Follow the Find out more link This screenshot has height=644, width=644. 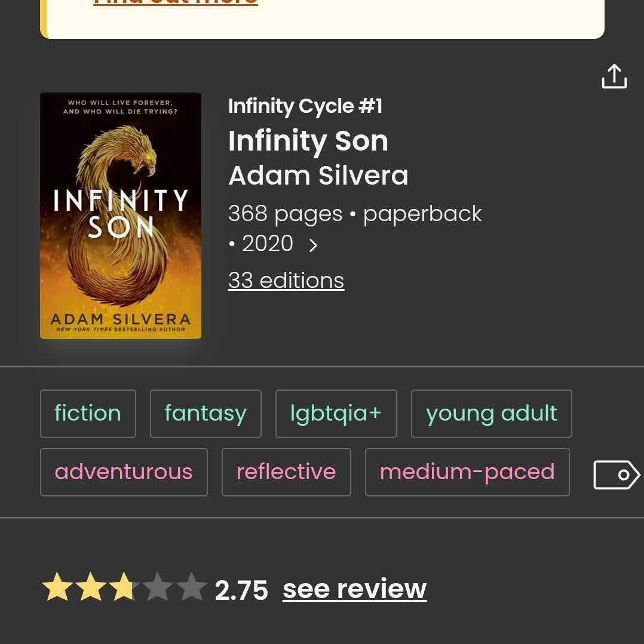click(x=176, y=3)
